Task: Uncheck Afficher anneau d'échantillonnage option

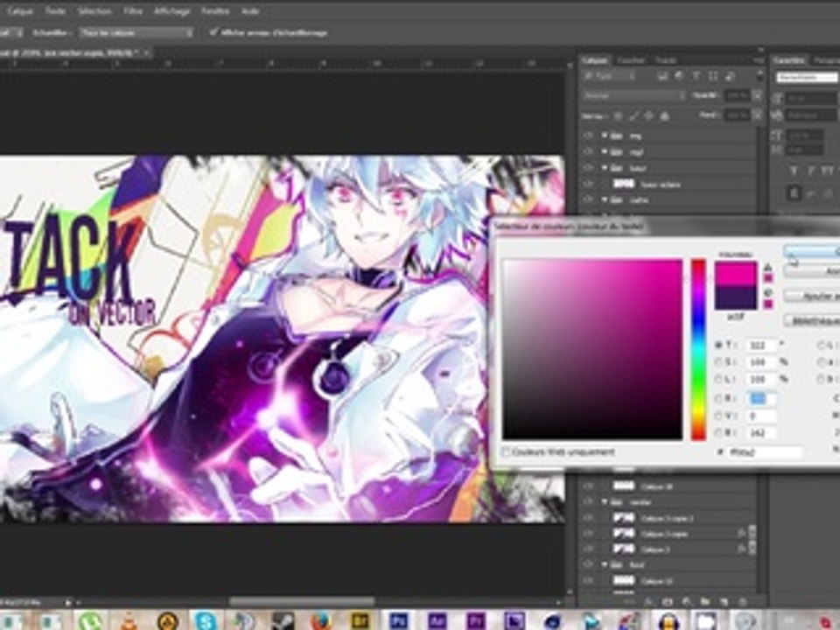Action: [213, 32]
